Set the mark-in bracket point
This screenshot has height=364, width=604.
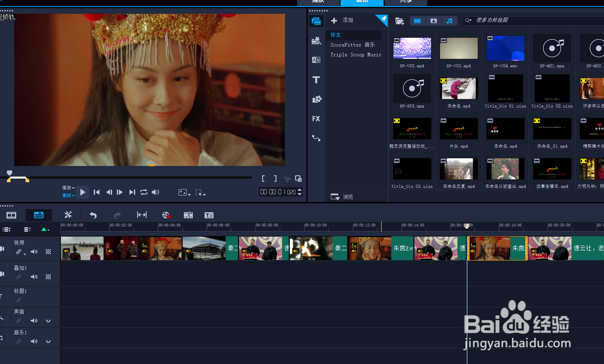click(263, 179)
